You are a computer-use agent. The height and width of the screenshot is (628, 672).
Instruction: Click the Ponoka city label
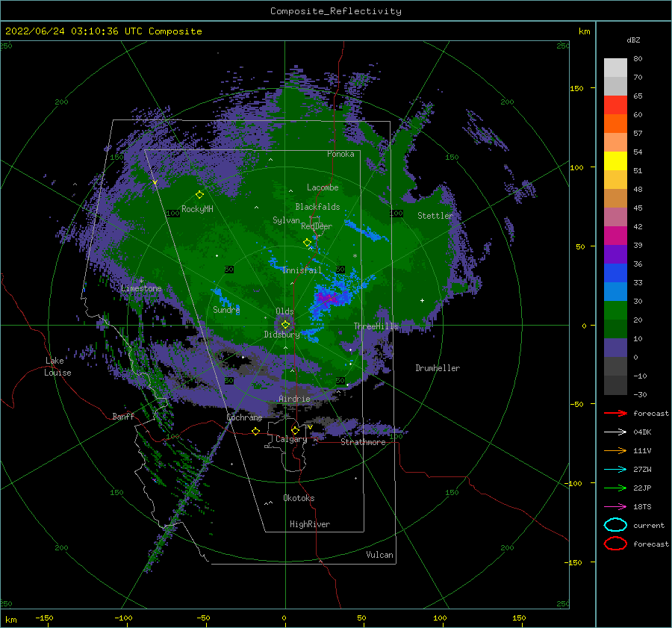(340, 154)
